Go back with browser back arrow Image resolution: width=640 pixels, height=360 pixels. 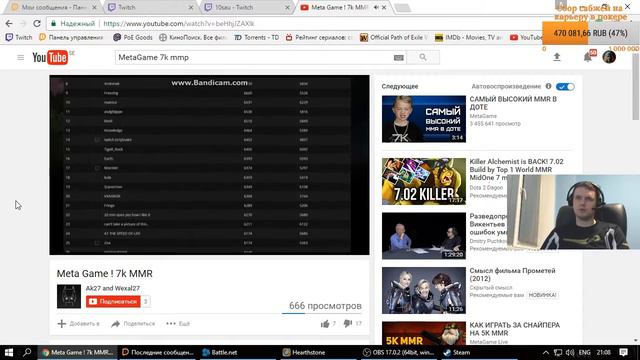[x=9, y=24]
